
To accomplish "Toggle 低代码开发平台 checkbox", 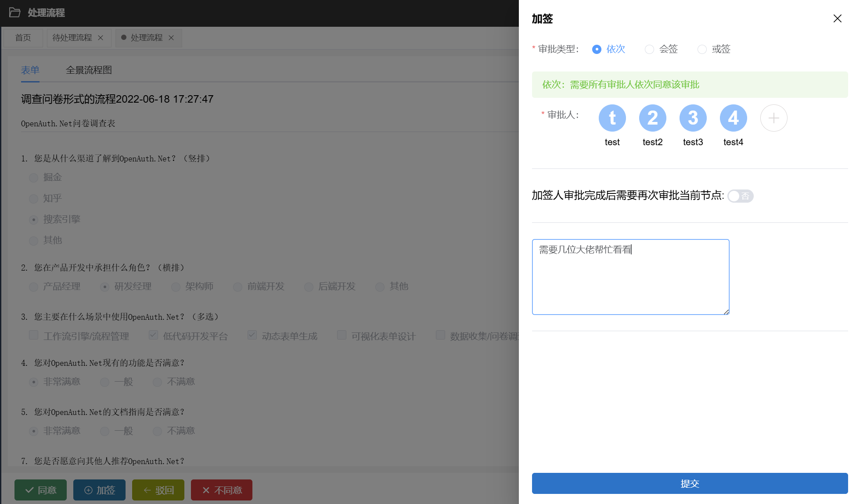I will 153,335.
